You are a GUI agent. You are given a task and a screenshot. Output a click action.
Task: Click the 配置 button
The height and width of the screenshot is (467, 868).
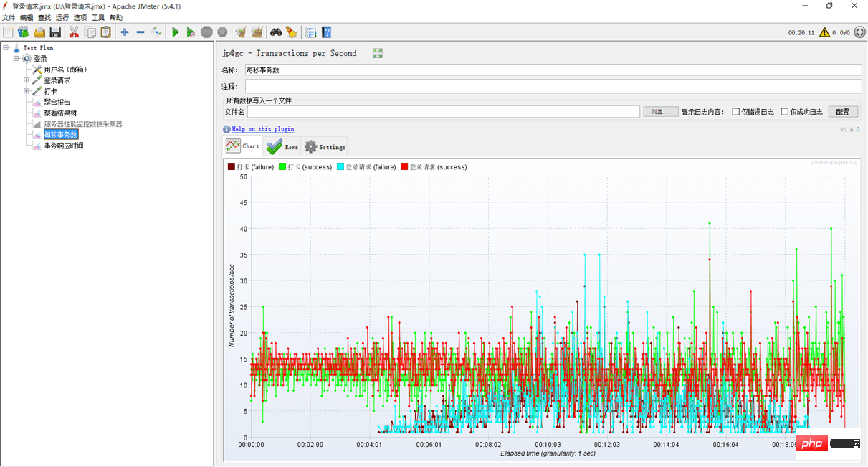point(843,112)
